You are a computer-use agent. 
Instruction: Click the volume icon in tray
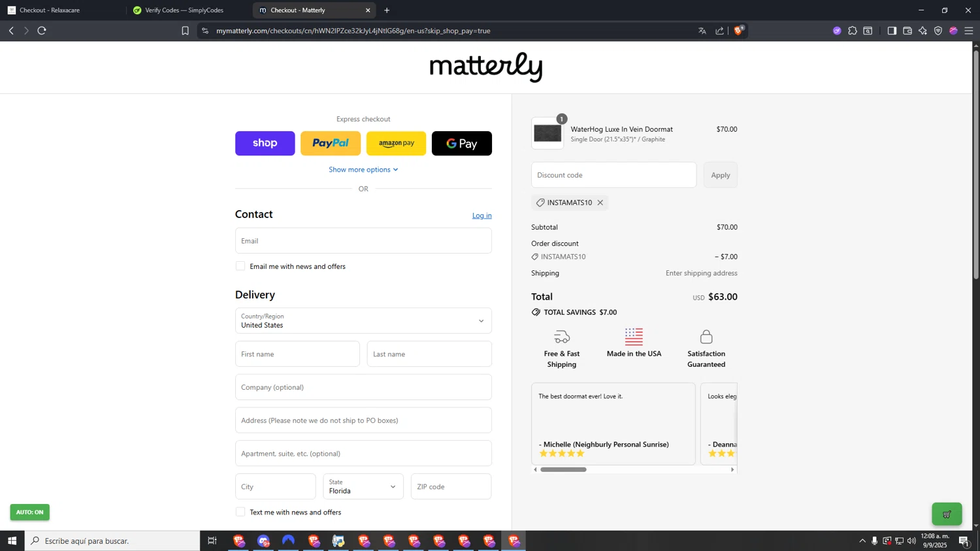point(911,541)
